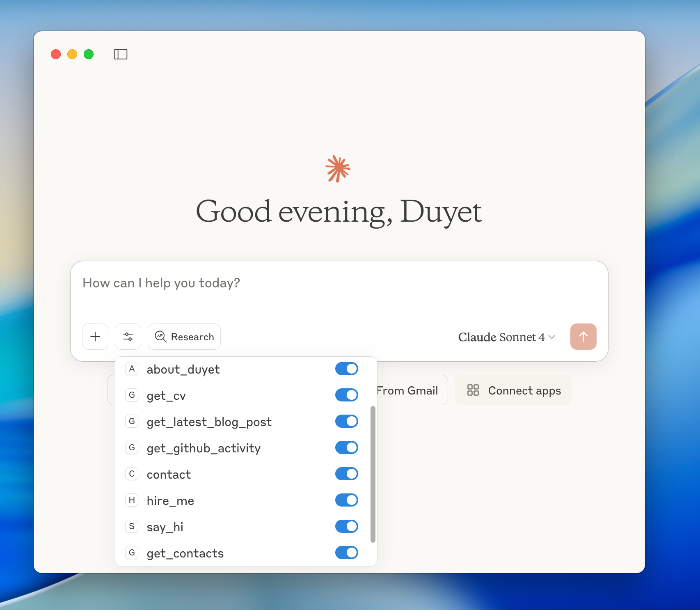The image size is (700, 610).
Task: Click the plus attachment button
Action: [x=95, y=337]
